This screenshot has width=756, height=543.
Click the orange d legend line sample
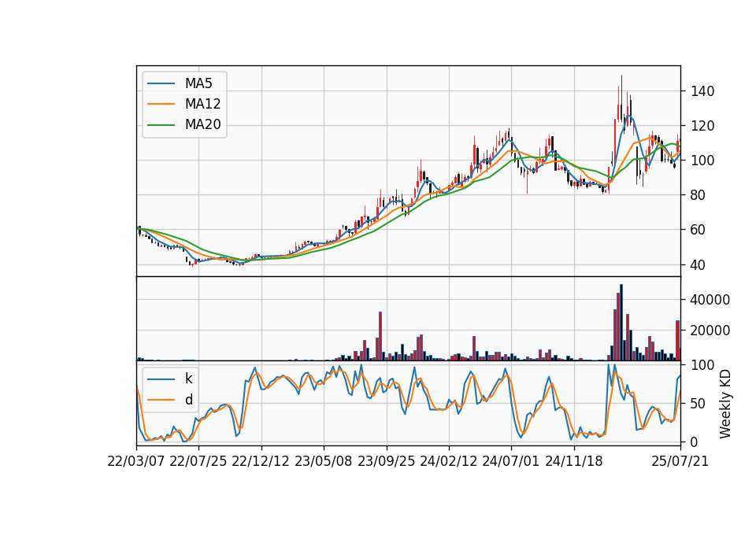tap(161, 400)
